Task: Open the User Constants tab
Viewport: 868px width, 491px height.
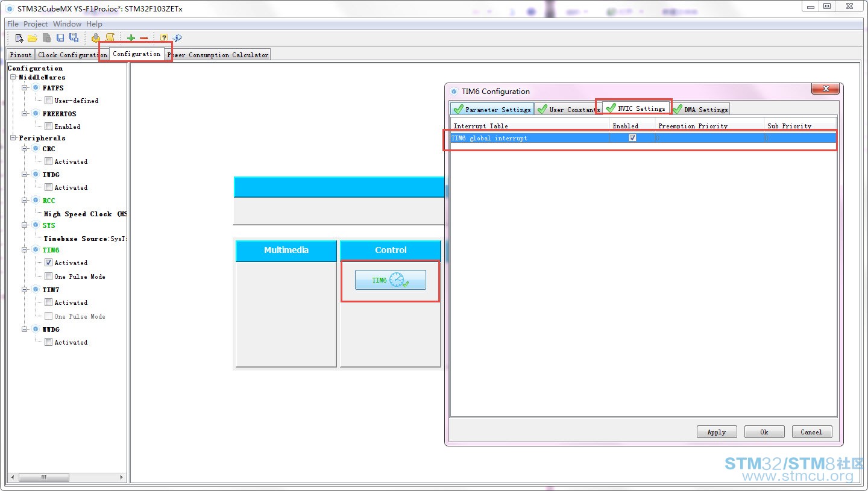Action: click(x=568, y=110)
